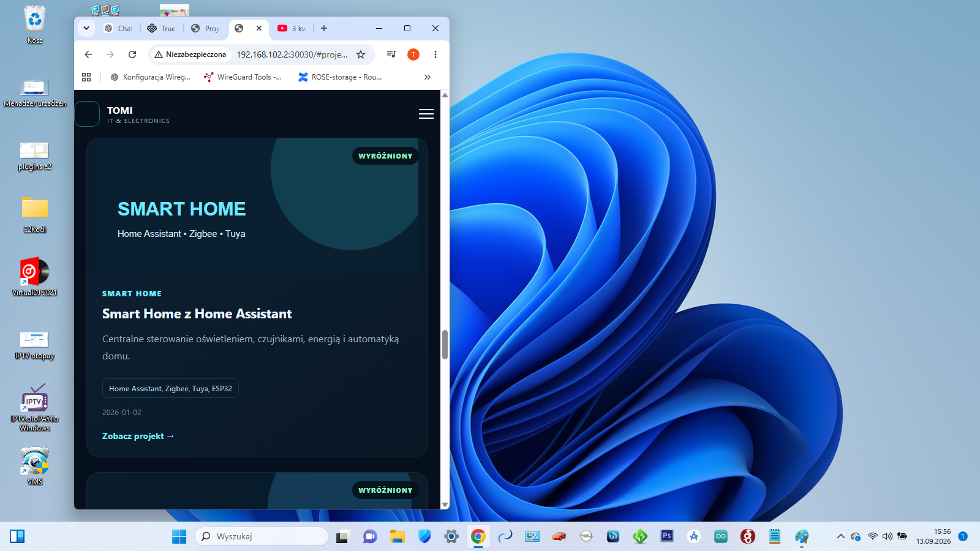Follow the Zobacz projekt link
The width and height of the screenshot is (980, 551).
click(x=138, y=436)
